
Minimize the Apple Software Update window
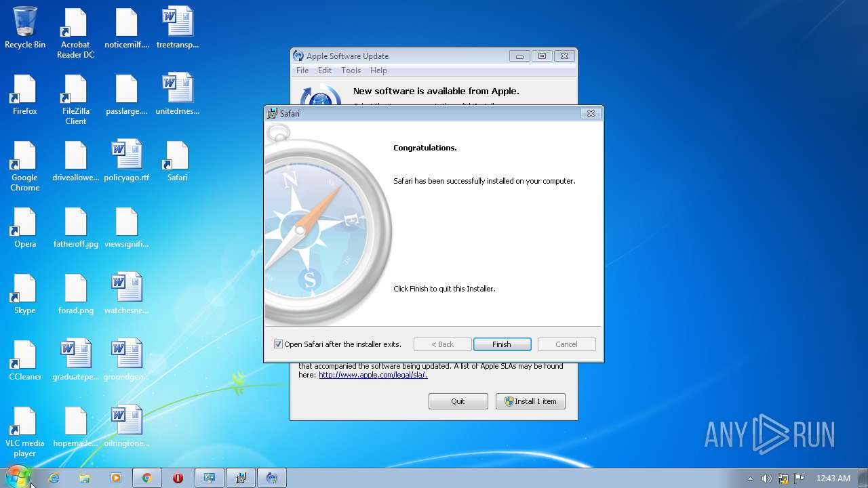tap(519, 56)
